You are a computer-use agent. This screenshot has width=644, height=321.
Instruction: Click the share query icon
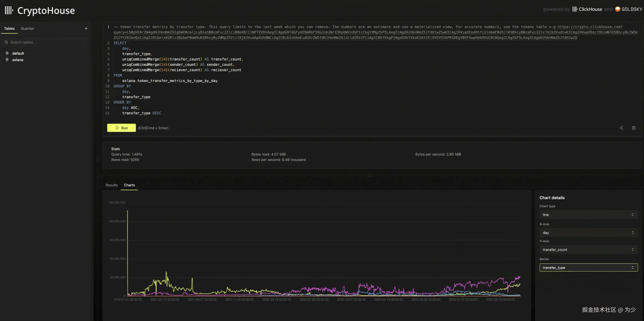coord(621,128)
